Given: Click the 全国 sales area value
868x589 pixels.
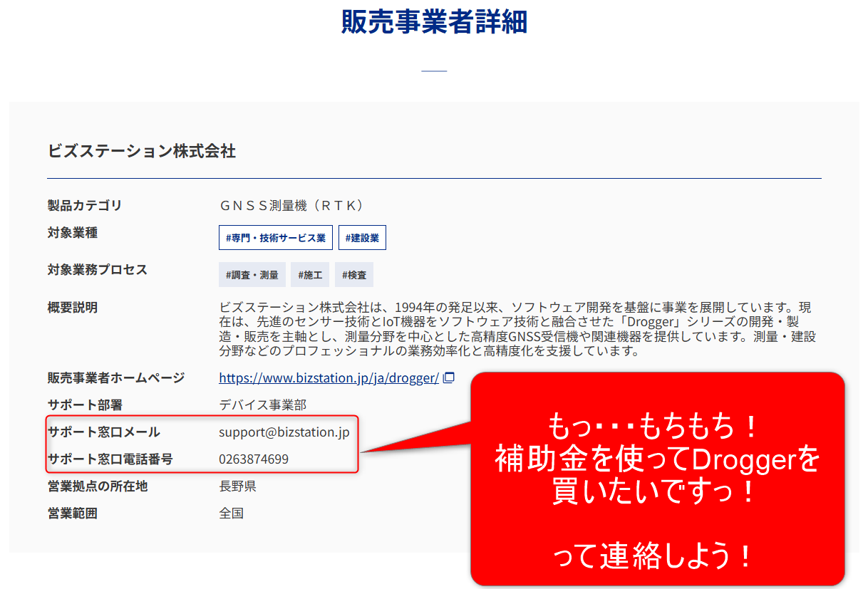Looking at the screenshot, I should point(231,514).
